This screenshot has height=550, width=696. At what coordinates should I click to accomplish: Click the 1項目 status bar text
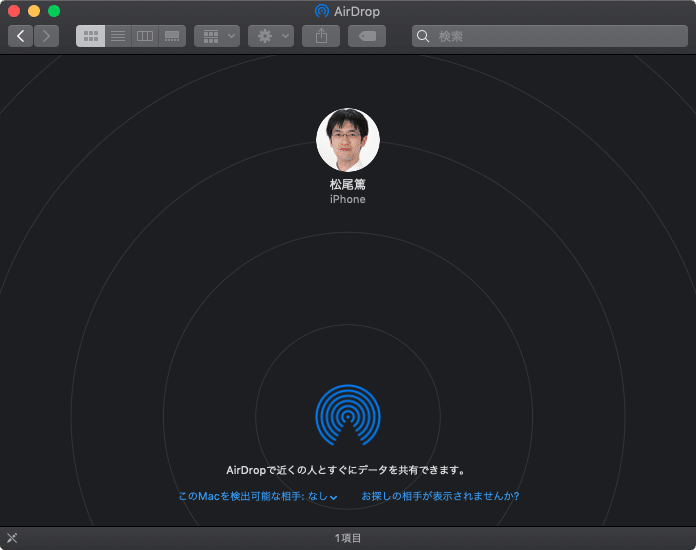[x=348, y=538]
